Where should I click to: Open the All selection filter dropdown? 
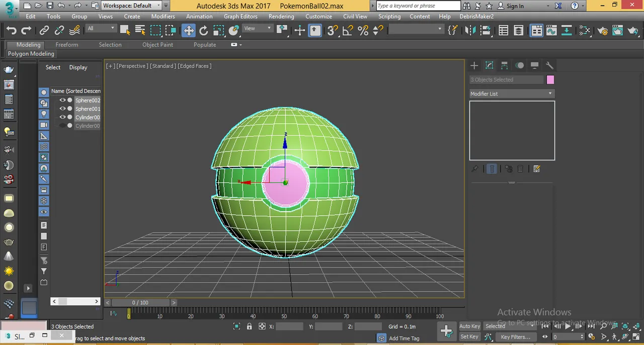pyautogui.click(x=101, y=29)
